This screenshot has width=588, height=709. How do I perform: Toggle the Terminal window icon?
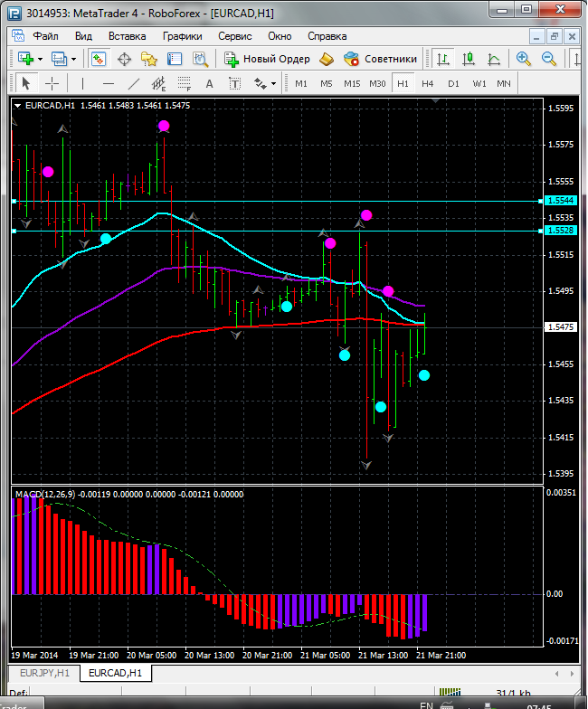pos(174,60)
